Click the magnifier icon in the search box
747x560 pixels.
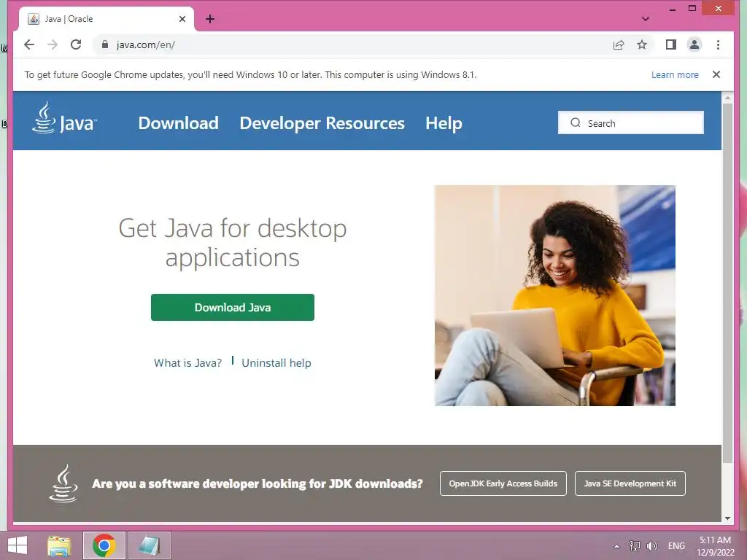pos(576,122)
